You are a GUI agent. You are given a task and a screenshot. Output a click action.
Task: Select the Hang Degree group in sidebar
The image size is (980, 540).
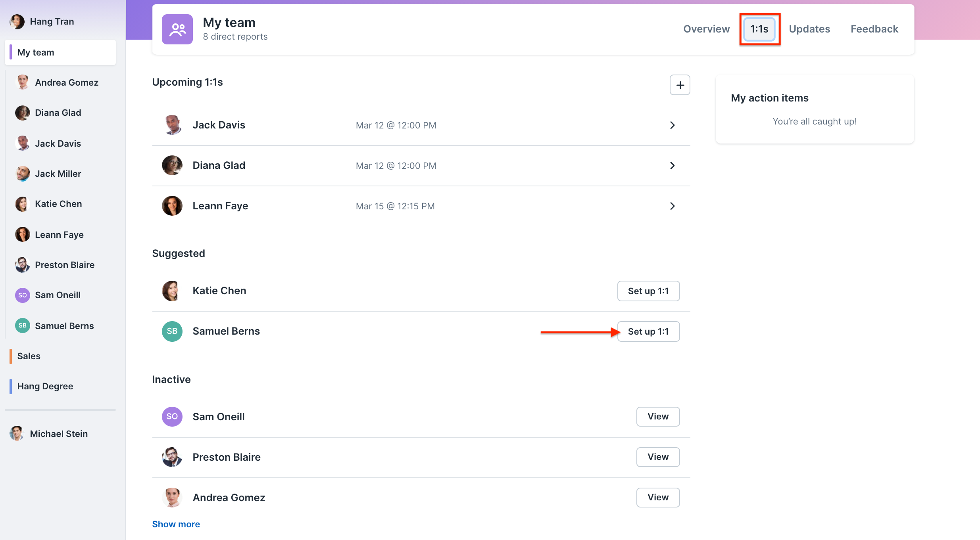pos(60,386)
